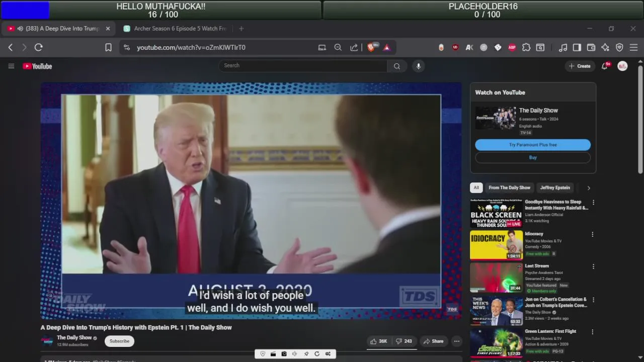This screenshot has width=644, height=362.
Task: Select 'From The Daily Show' chip
Action: click(x=509, y=188)
